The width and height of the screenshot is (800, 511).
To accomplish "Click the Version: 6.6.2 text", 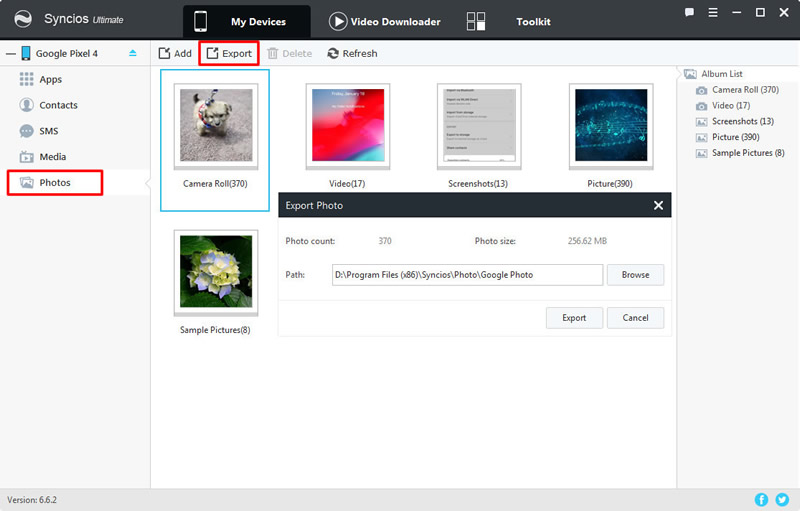I will click(x=32, y=500).
